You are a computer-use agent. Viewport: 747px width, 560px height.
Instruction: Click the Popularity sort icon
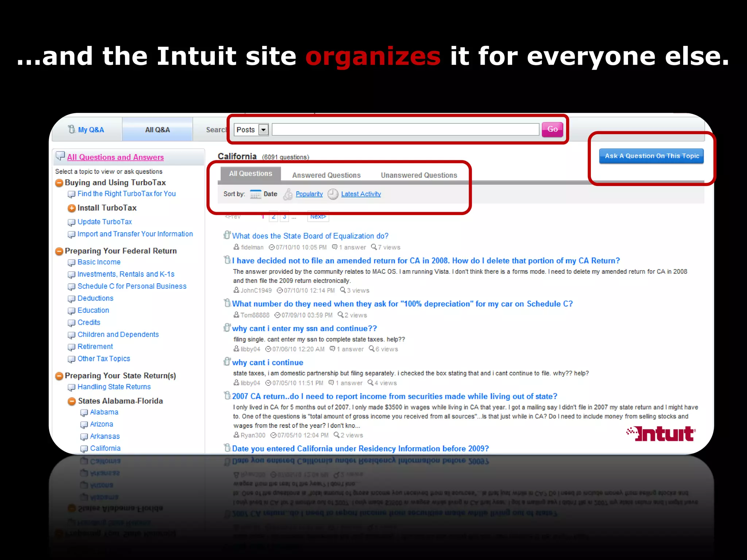(288, 194)
